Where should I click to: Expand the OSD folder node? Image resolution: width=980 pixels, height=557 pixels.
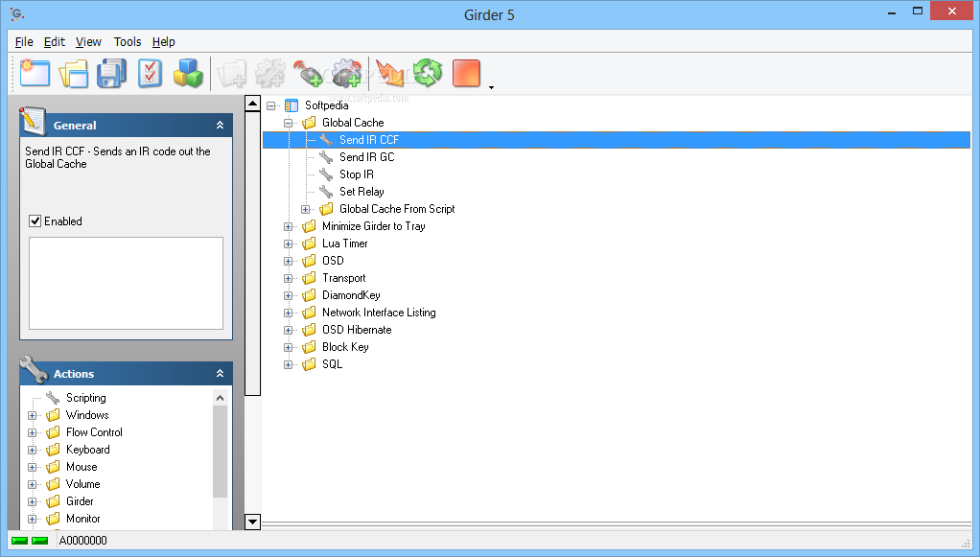click(x=288, y=262)
